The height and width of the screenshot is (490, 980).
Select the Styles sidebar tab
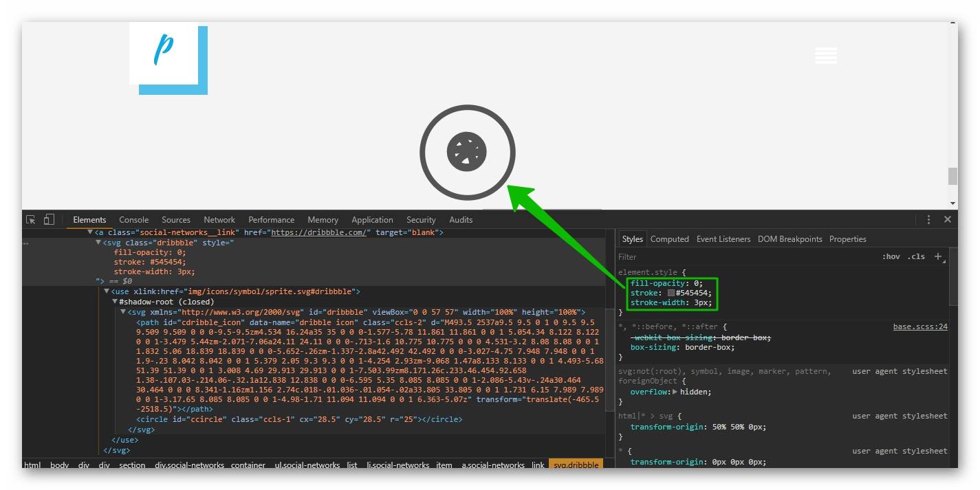point(632,239)
